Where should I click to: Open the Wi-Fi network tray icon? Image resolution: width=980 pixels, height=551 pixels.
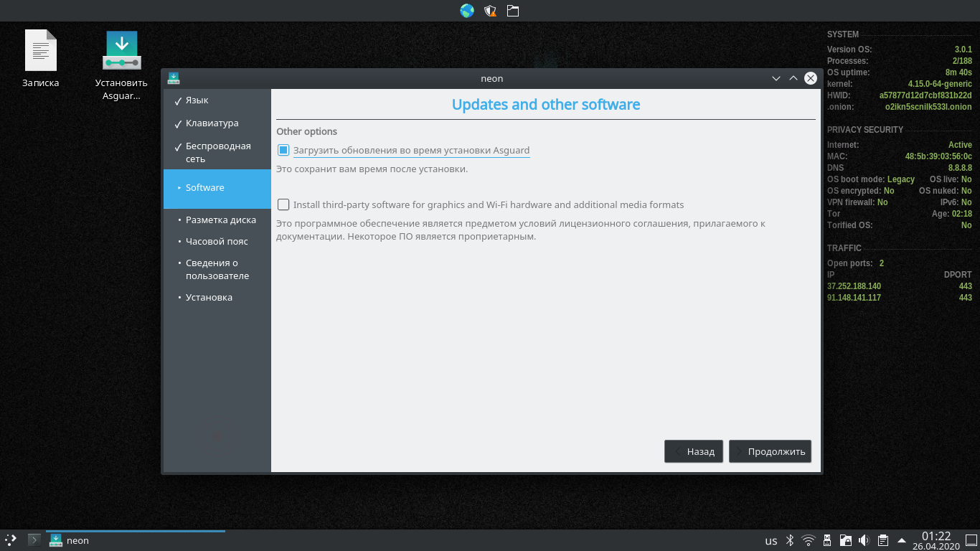tap(809, 541)
